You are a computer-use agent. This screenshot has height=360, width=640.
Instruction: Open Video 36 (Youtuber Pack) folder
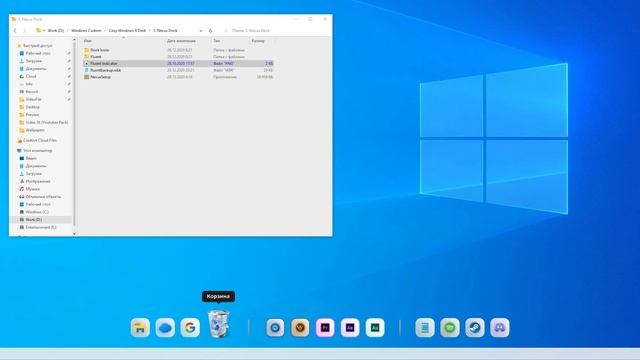[47, 122]
